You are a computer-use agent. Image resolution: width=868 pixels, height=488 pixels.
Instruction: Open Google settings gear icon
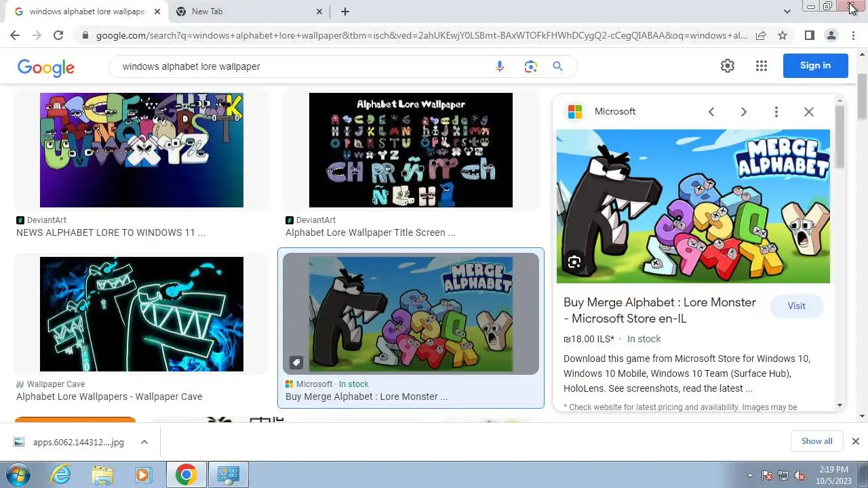pos(728,66)
